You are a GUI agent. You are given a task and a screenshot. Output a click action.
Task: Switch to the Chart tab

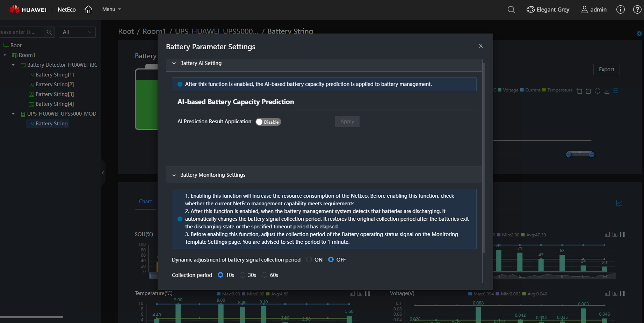[x=145, y=201]
